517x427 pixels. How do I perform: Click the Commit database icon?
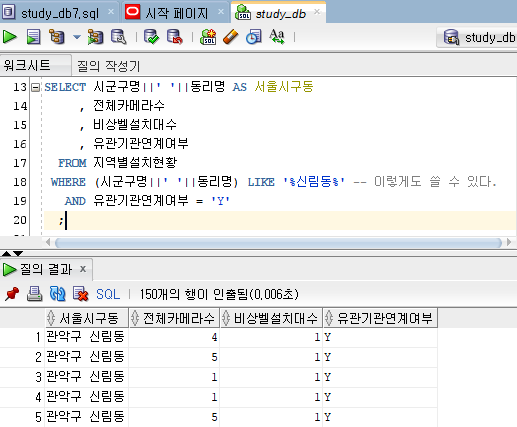[x=151, y=37]
